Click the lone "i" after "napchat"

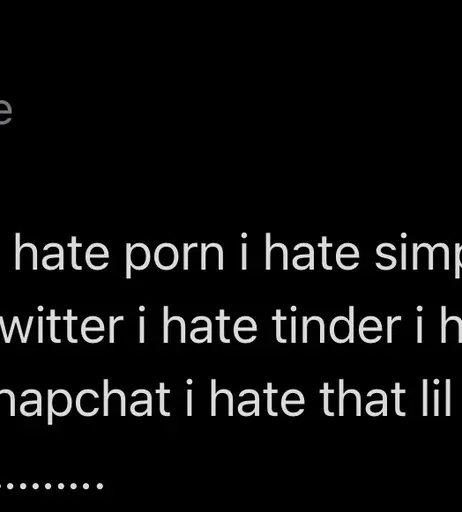pyautogui.click(x=189, y=397)
